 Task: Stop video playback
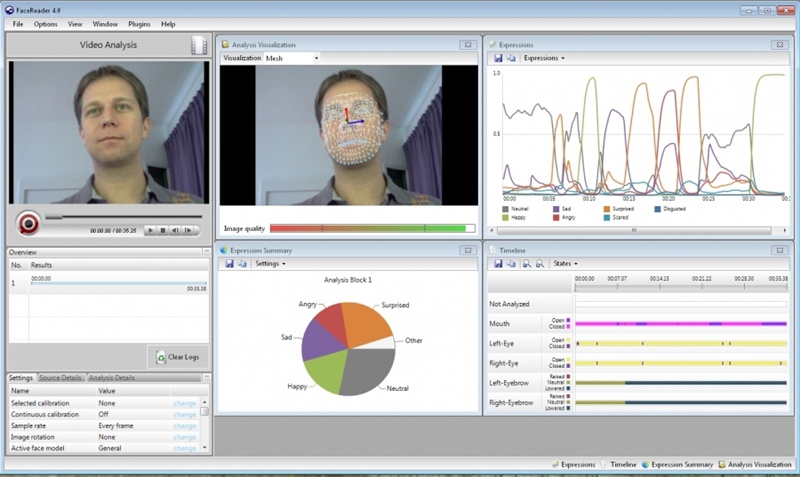click(x=163, y=231)
